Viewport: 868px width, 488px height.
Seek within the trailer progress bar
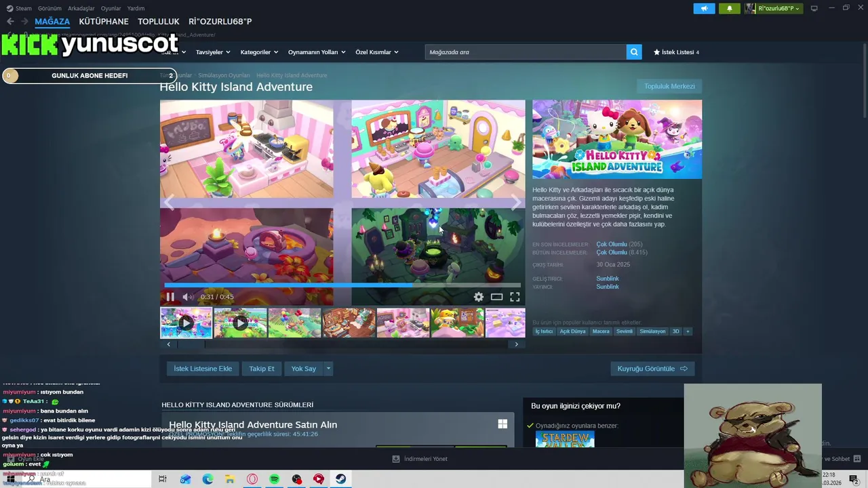(x=342, y=285)
